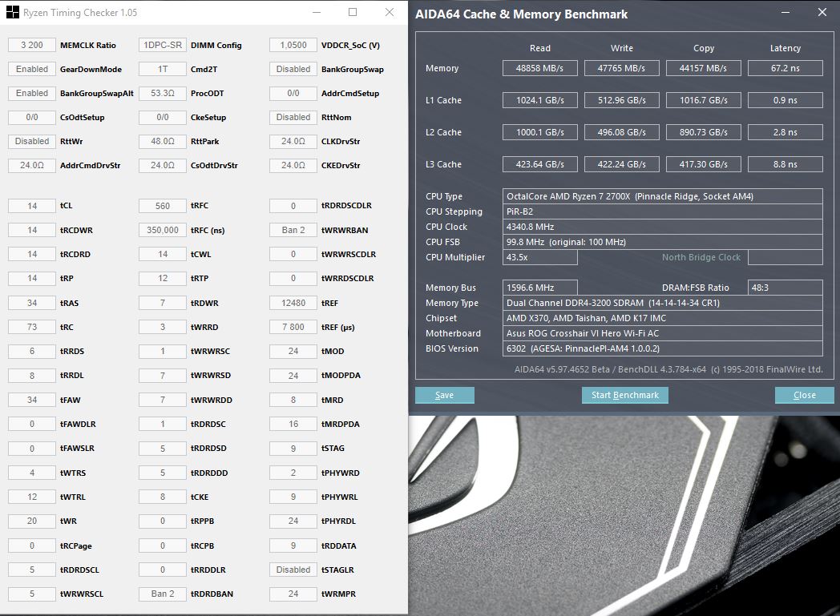
Task: Click the L1 Cache Read 1024.1 GB/s box
Action: 540,100
